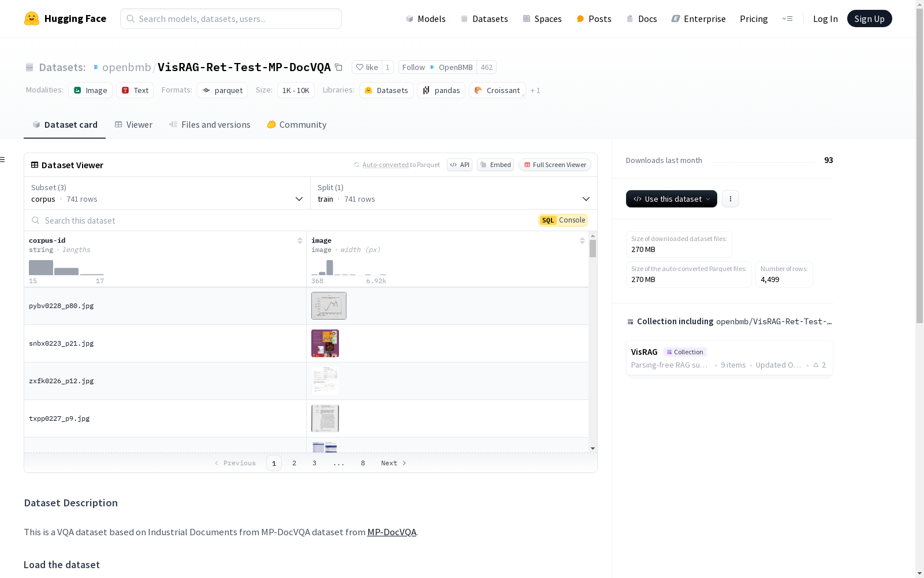Open the more navigation menu icon
Viewport: 924px width, 578px height.
pyautogui.click(x=787, y=18)
